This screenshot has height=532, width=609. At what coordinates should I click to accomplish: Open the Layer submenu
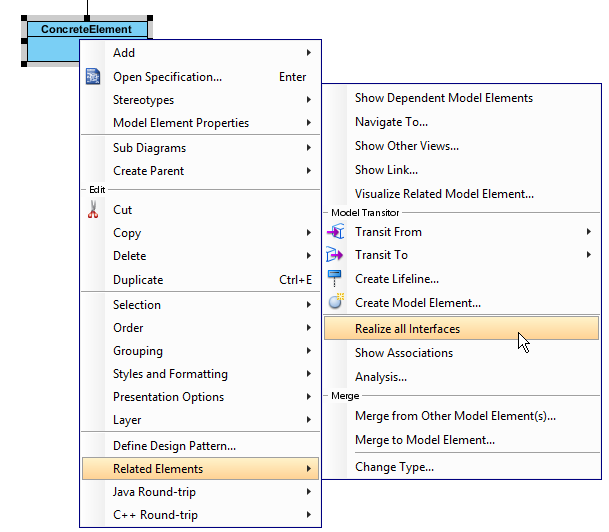[x=200, y=419]
